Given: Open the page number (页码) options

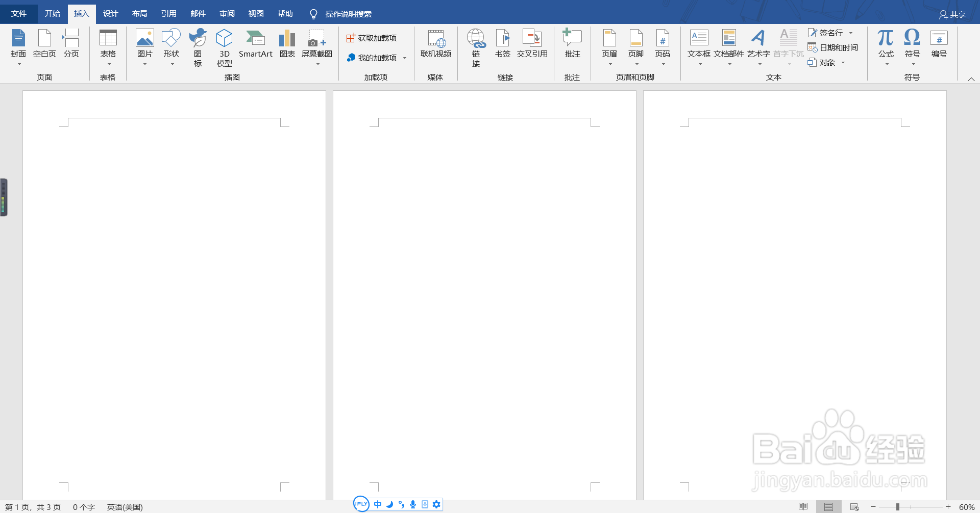Looking at the screenshot, I should 663,47.
